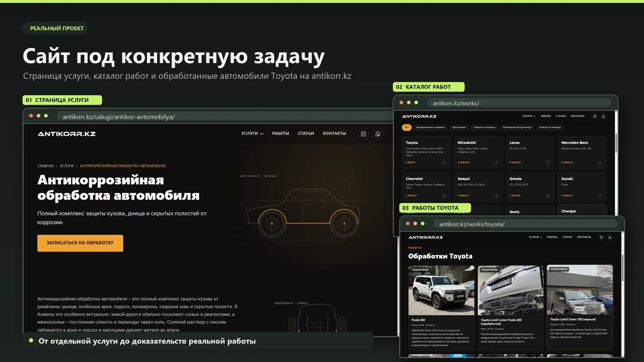Screen dimensions: 644x362
Task: Click 'ЗАПИСАТЬСЯ НА ОБРАБОТКУ' button
Action: 80,243
